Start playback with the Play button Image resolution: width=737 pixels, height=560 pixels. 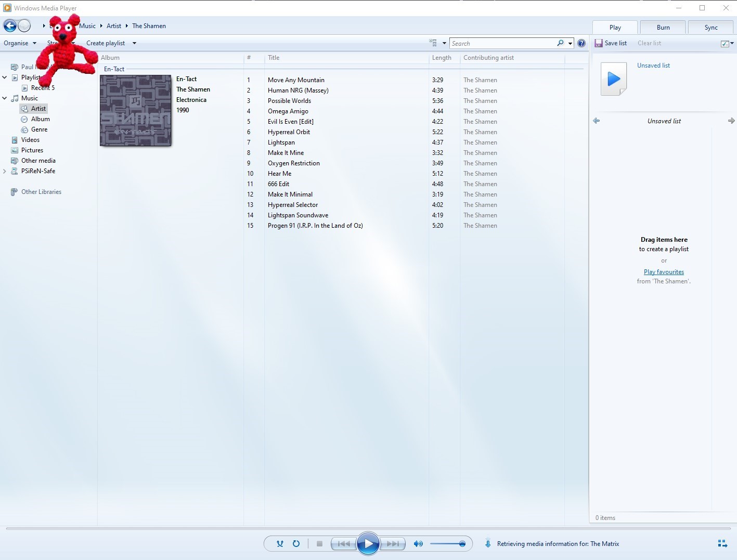click(368, 544)
